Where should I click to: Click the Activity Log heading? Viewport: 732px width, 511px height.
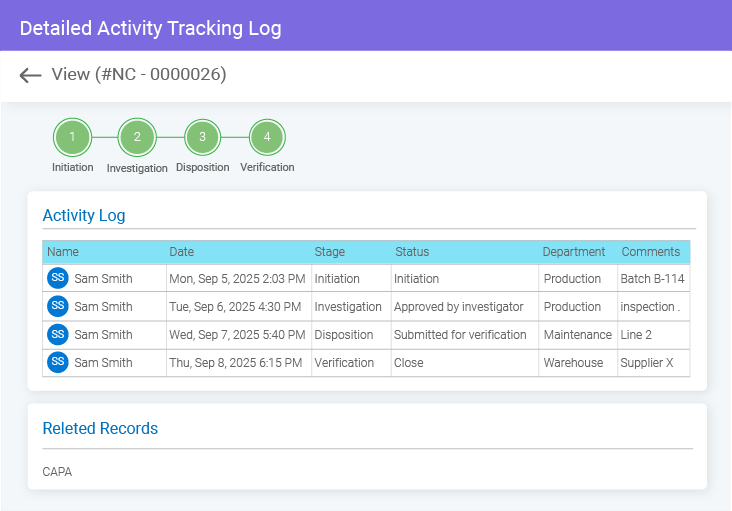pyautogui.click(x=84, y=216)
